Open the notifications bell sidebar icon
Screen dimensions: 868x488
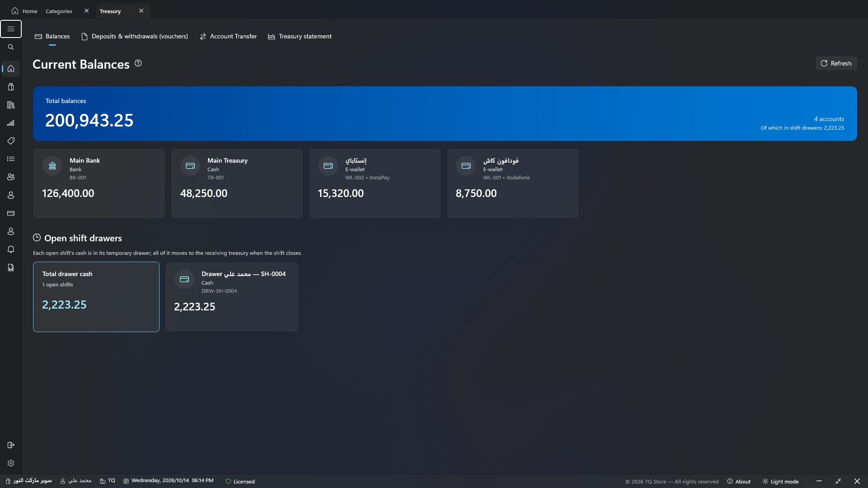pos(11,249)
